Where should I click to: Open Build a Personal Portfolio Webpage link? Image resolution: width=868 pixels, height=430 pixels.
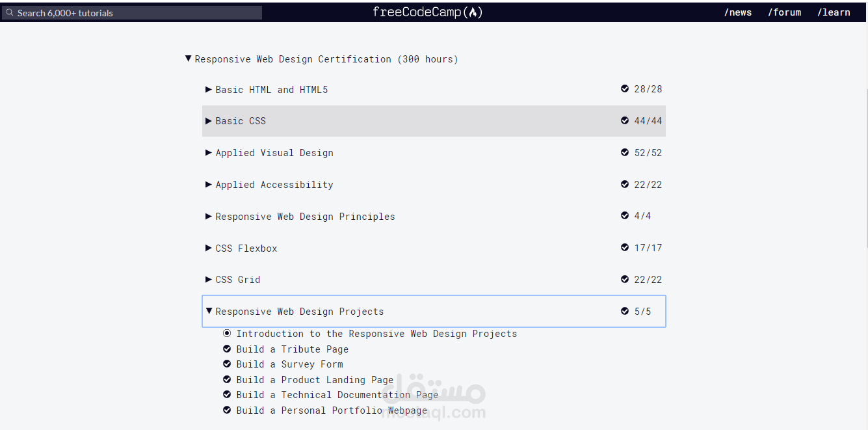coord(332,410)
